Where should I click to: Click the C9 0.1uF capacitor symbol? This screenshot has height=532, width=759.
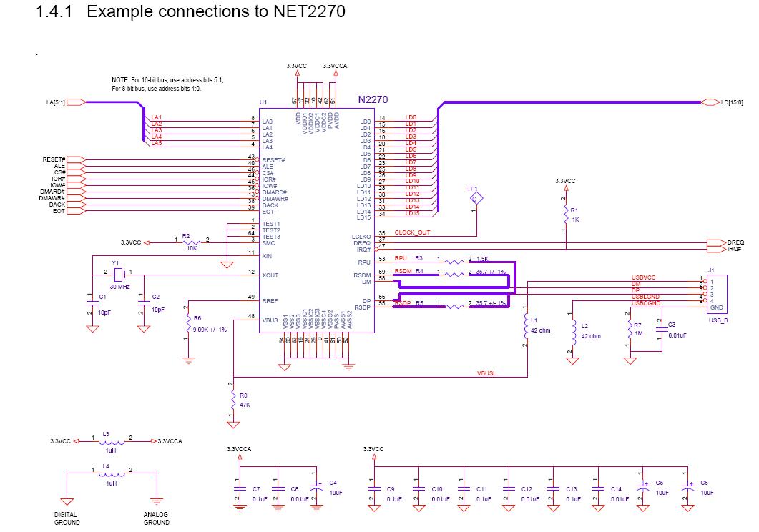click(374, 488)
